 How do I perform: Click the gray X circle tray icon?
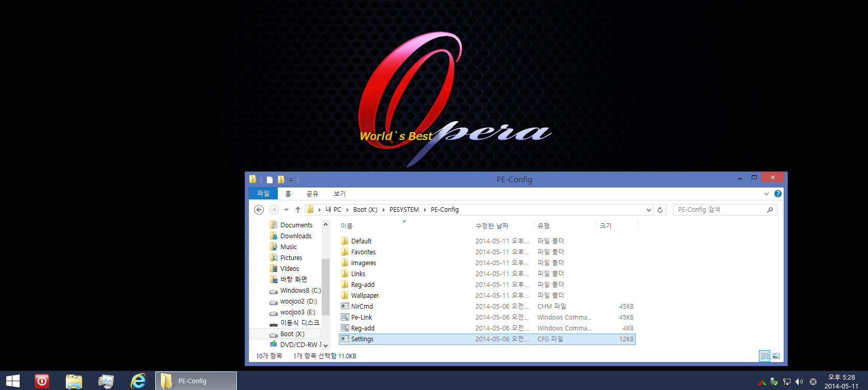coord(813,382)
